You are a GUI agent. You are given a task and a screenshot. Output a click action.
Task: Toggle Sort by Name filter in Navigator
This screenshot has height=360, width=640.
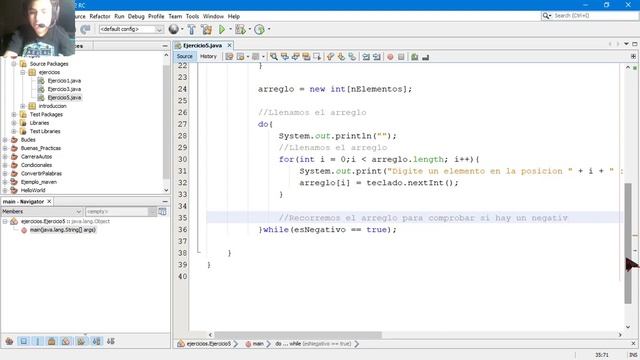tap(96, 341)
